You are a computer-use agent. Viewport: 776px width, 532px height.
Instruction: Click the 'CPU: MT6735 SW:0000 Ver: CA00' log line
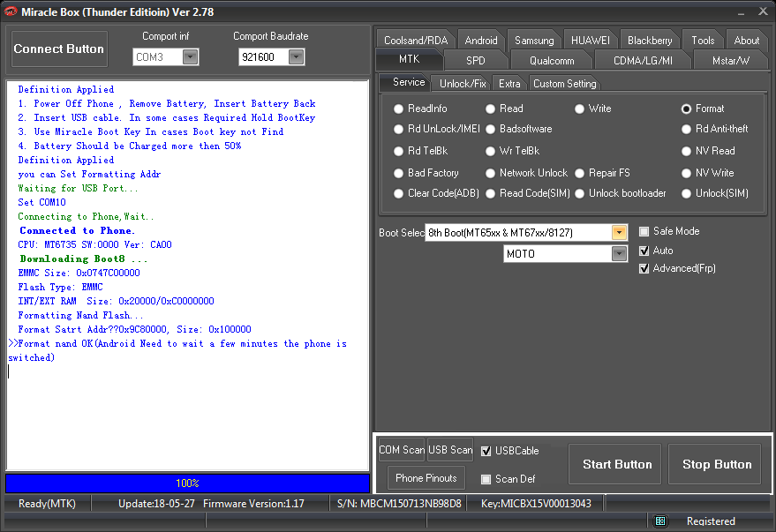94,244
